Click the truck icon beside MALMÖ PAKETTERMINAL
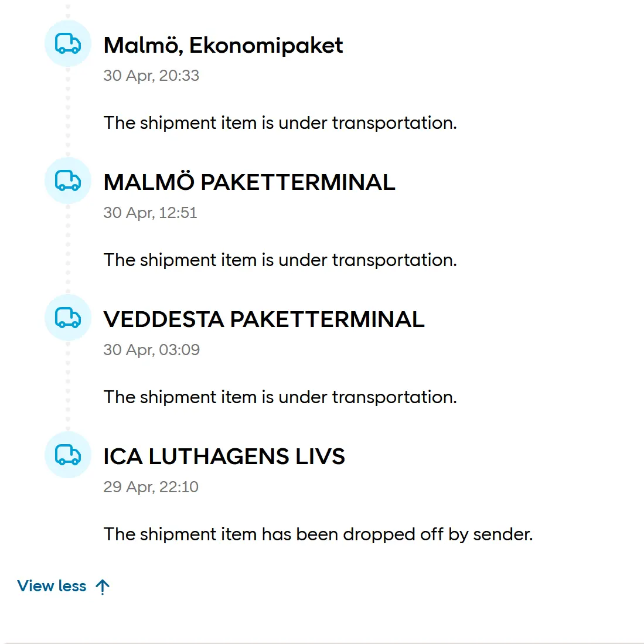Viewport: 644px width, 644px height. tap(68, 181)
